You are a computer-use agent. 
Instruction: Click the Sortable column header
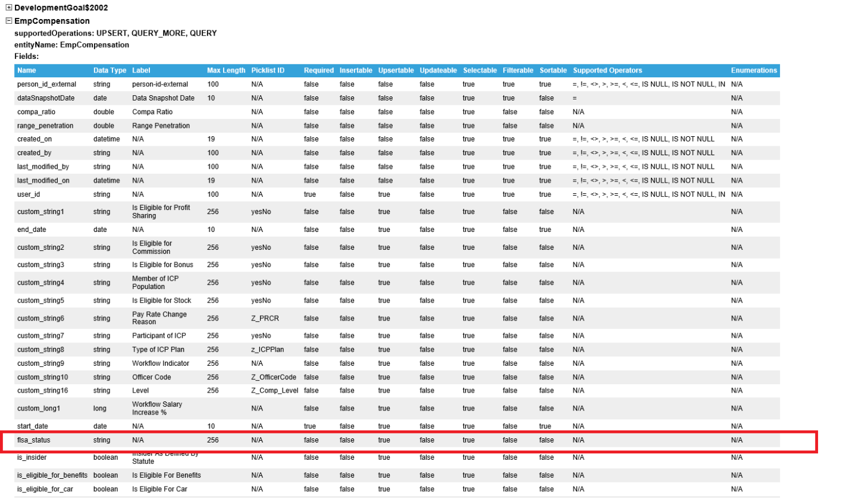point(553,70)
